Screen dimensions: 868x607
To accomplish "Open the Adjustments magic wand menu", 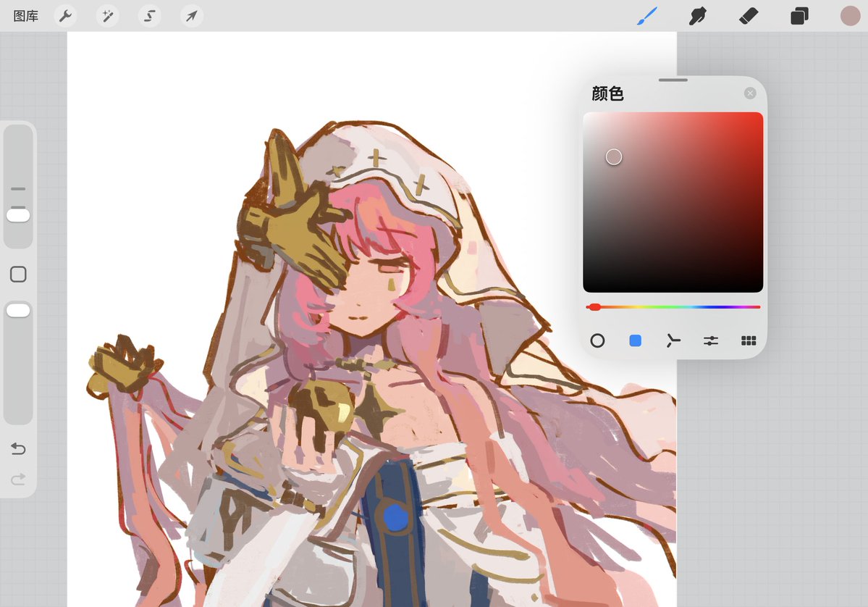I will [107, 16].
